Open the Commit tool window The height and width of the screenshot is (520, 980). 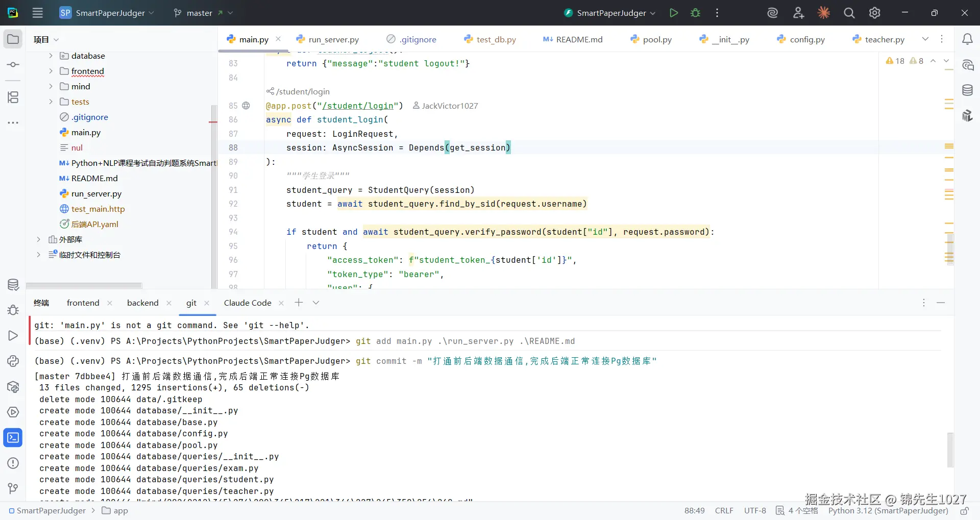pos(13,65)
